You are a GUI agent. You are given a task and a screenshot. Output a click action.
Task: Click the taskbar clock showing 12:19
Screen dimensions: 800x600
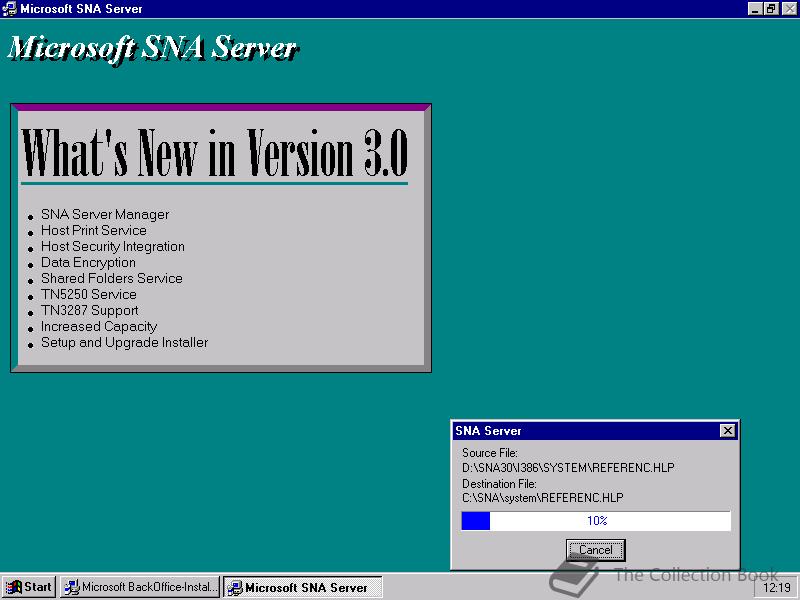point(777,588)
